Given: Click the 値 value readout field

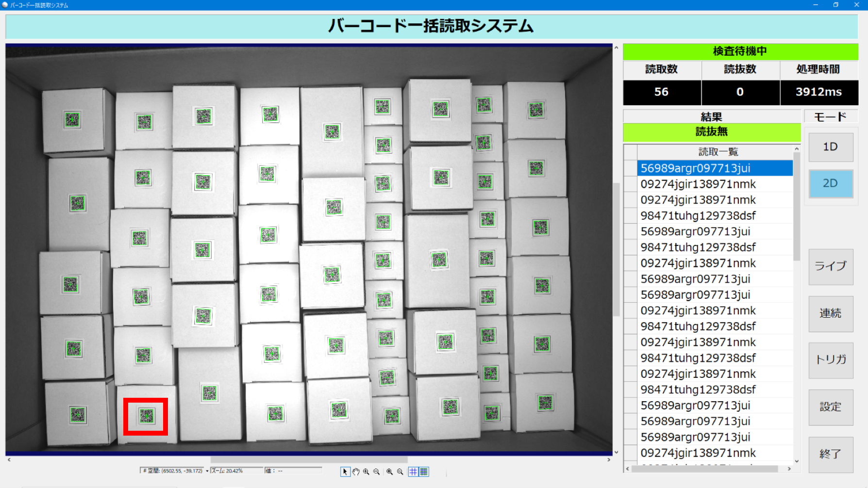Looking at the screenshot, I should click(x=293, y=471).
